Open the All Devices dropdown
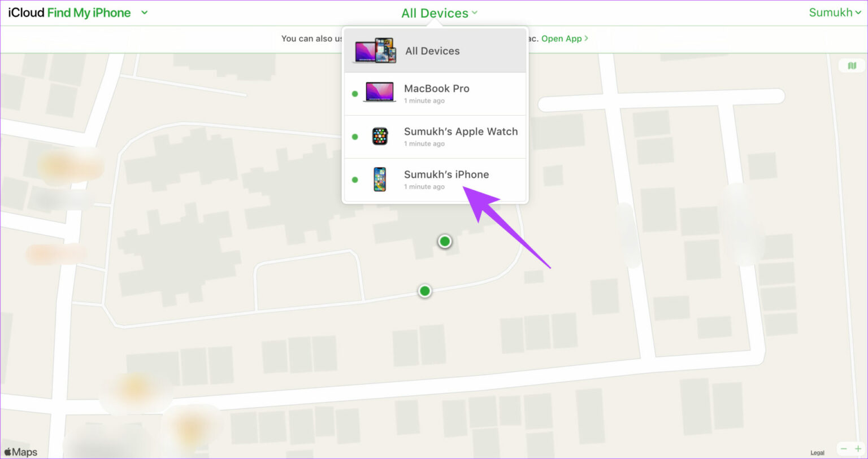The image size is (868, 459). (440, 12)
